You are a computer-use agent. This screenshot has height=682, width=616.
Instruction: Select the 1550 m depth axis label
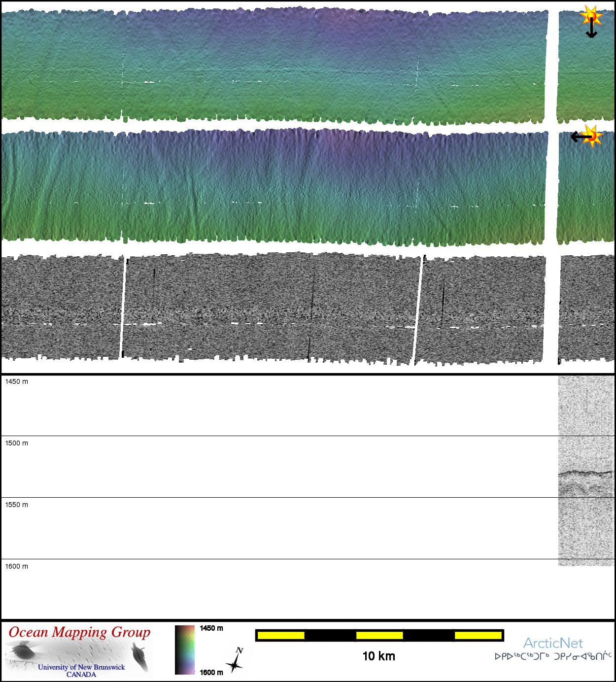pyautogui.click(x=17, y=505)
